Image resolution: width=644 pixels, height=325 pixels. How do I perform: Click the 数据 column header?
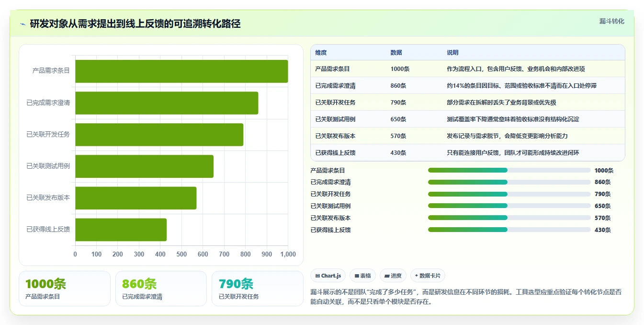tap(396, 53)
